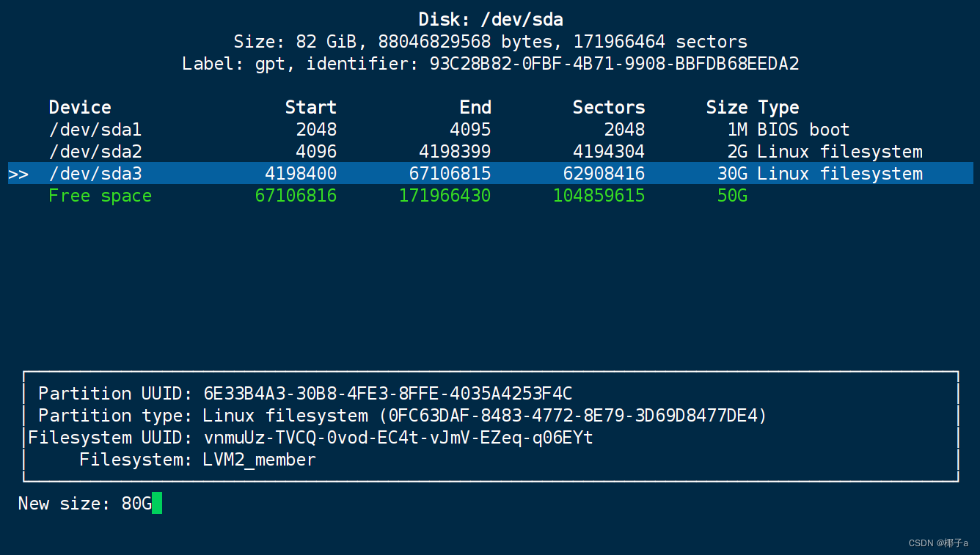Viewport: 980px width, 555px height.
Task: Click the End column header
Action: tap(475, 108)
